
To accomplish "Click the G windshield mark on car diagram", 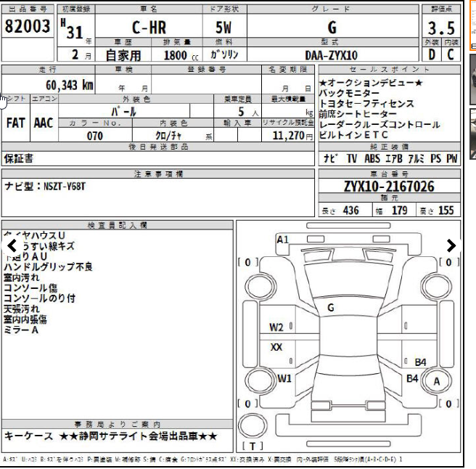I will (x=330, y=308).
